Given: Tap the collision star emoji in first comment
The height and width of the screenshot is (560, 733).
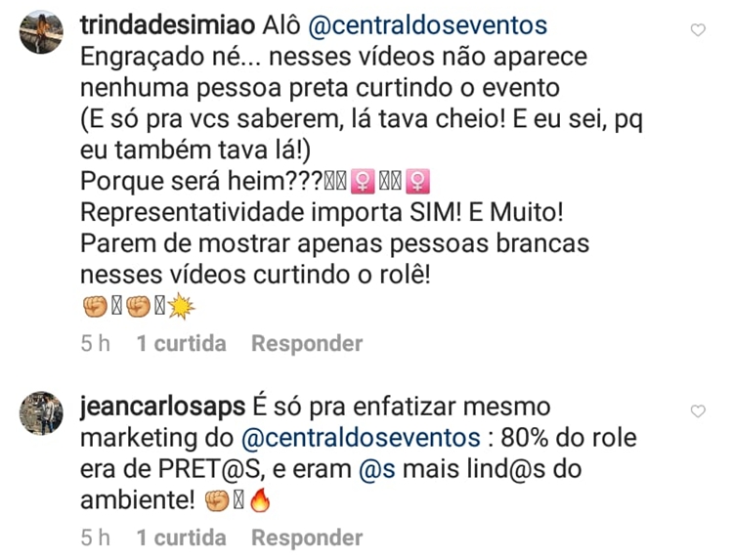Looking at the screenshot, I should [182, 306].
